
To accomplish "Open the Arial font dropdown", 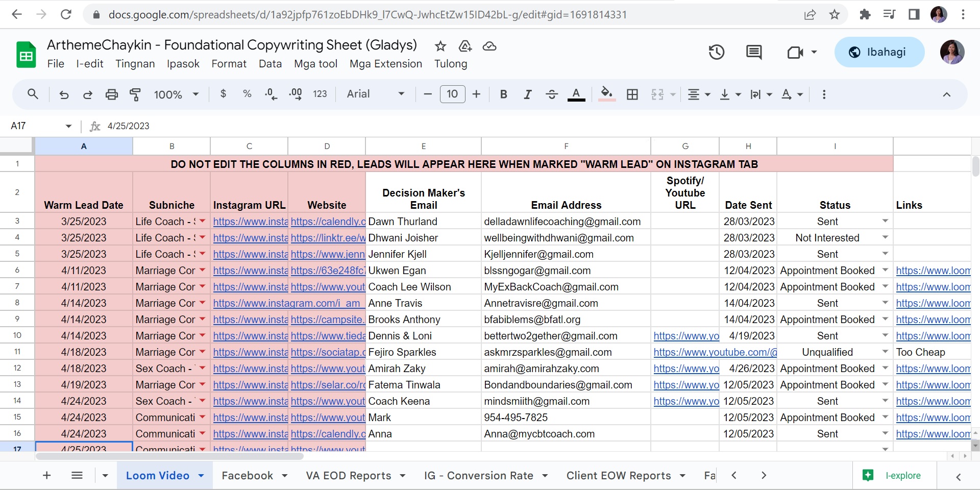I will [x=375, y=94].
